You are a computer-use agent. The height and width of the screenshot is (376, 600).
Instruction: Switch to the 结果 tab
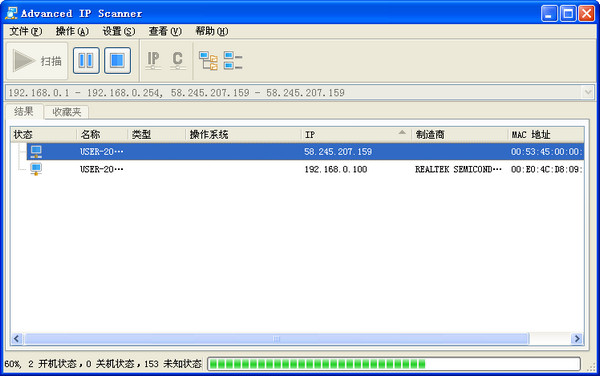24,111
